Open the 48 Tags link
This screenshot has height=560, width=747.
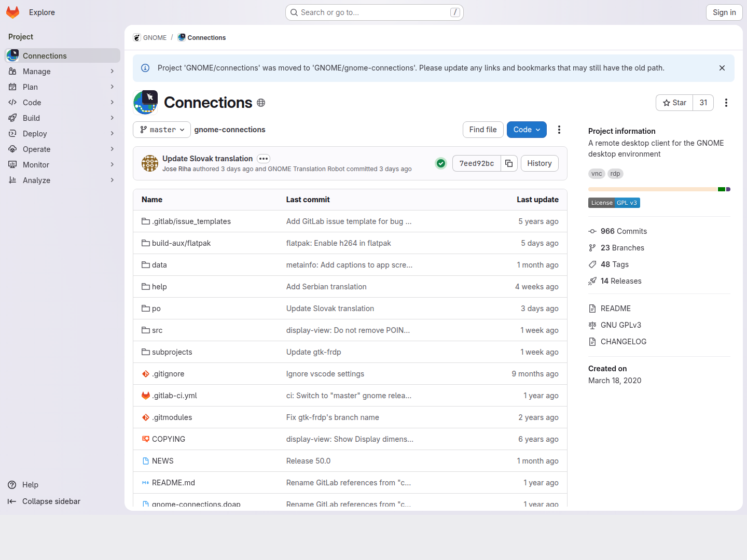614,264
